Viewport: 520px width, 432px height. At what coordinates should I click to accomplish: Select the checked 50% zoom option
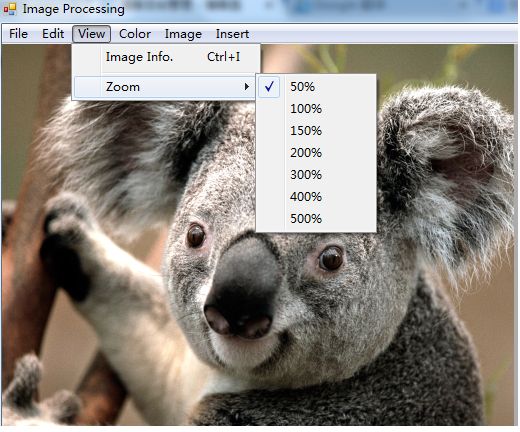click(x=316, y=87)
